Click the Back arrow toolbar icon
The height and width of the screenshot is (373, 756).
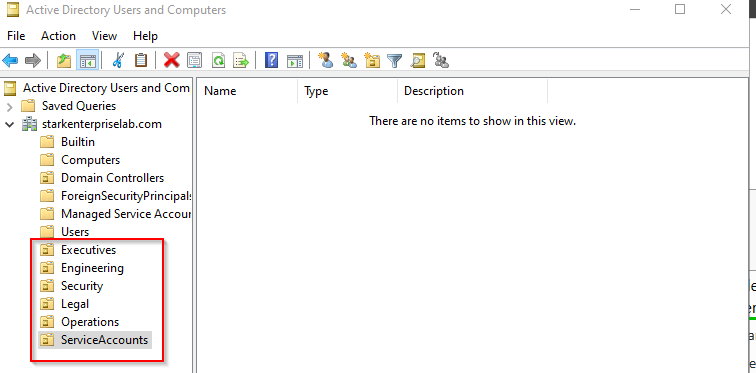pyautogui.click(x=10, y=61)
